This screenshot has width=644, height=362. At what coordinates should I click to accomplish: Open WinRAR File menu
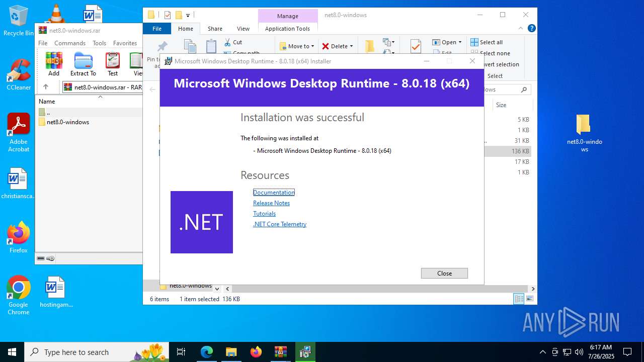43,43
